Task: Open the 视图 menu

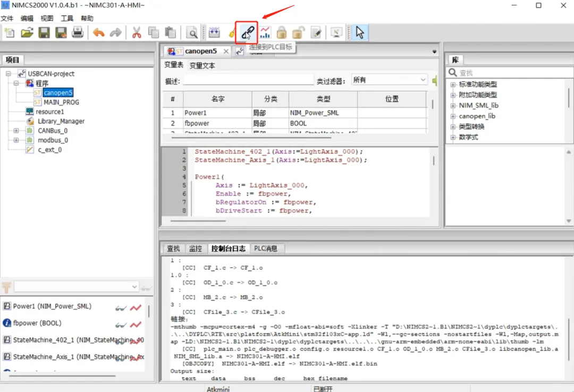Action: pos(47,18)
